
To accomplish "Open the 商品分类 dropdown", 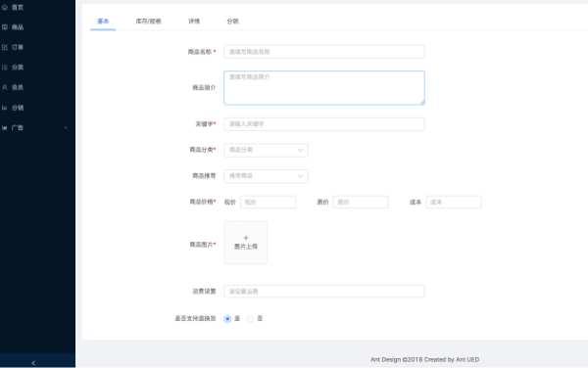I will pos(266,150).
